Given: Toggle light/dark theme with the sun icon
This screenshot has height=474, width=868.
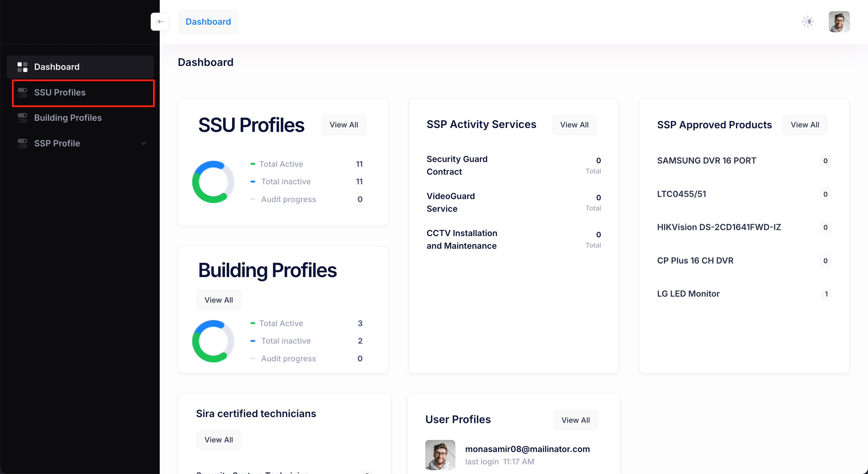Looking at the screenshot, I should [808, 21].
